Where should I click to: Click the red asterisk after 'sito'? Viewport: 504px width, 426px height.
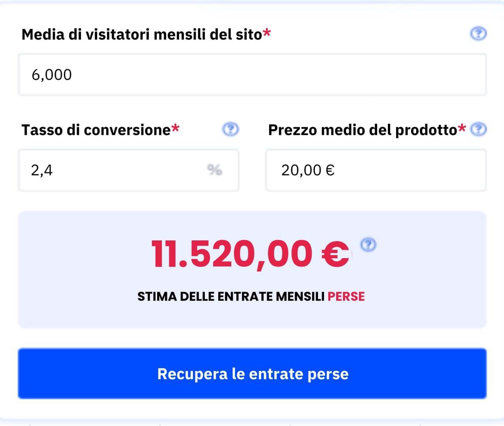point(267,33)
